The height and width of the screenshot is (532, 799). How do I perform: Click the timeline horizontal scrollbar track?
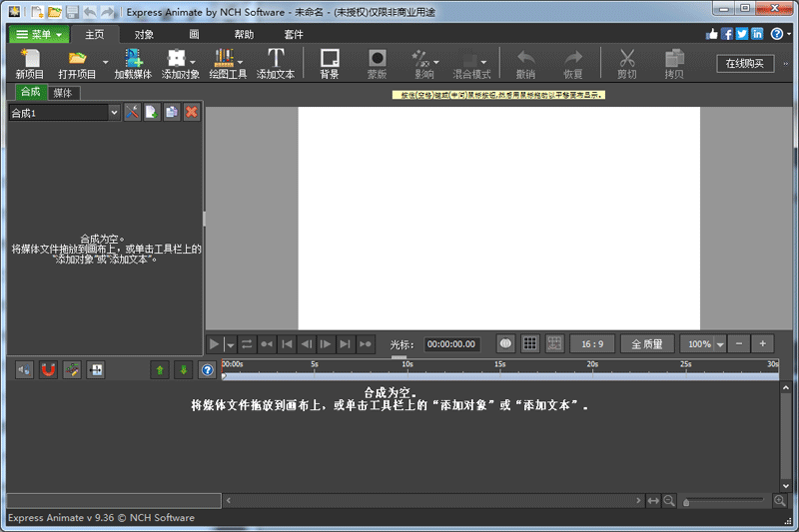pos(433,501)
